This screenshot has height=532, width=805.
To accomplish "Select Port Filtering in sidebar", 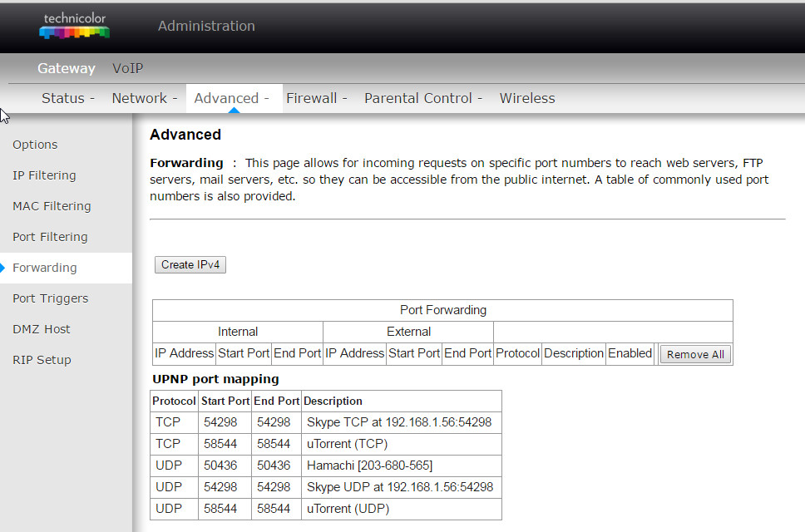I will (x=50, y=237).
